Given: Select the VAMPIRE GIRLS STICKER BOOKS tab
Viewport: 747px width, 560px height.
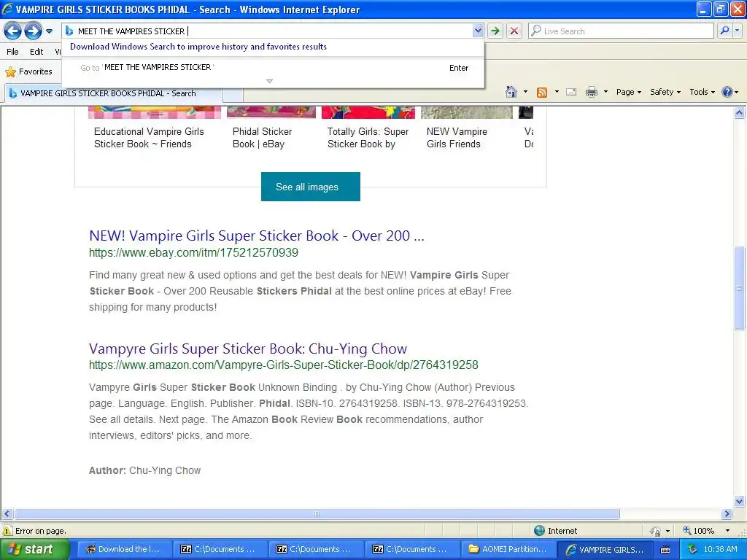Looking at the screenshot, I should pos(112,93).
